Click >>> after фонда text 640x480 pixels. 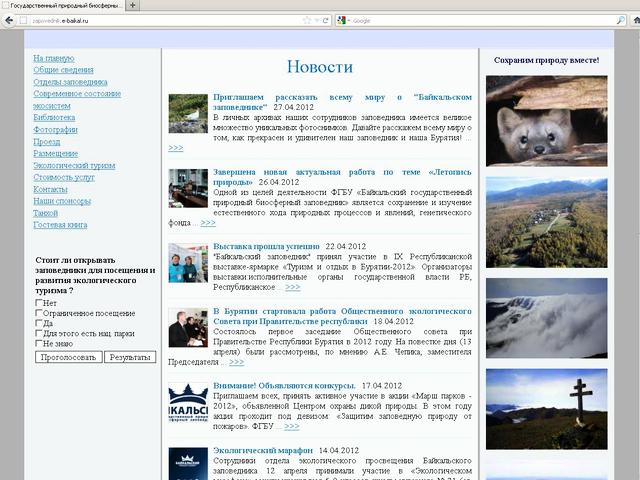tap(208, 222)
